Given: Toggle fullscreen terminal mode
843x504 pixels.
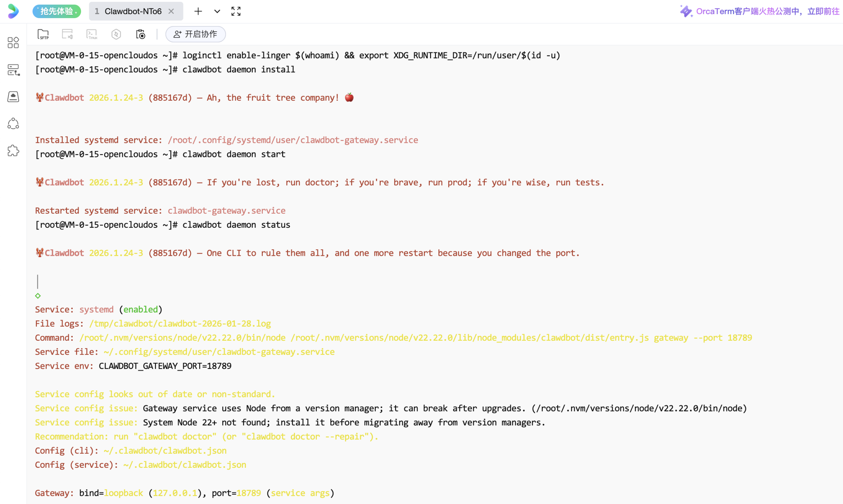Looking at the screenshot, I should (236, 11).
